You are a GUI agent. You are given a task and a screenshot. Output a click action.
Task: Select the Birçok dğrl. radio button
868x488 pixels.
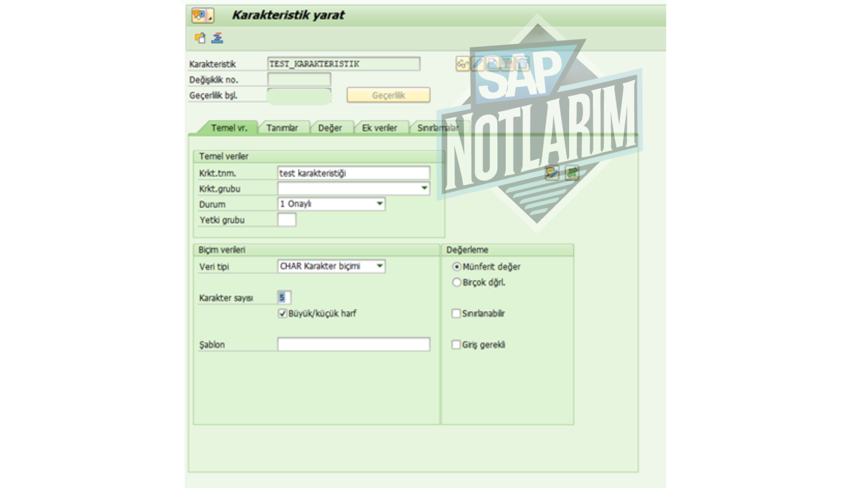click(457, 282)
